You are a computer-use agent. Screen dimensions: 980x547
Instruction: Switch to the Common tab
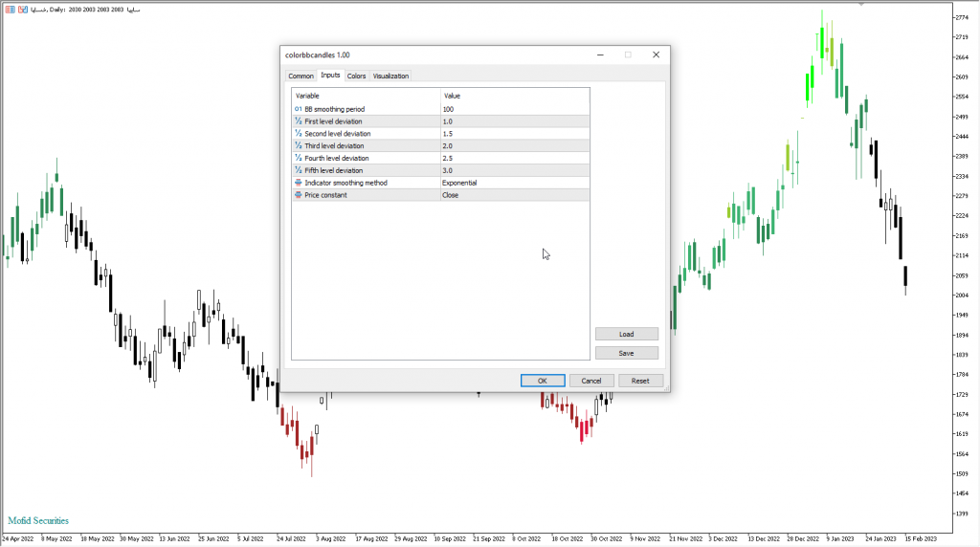click(301, 76)
